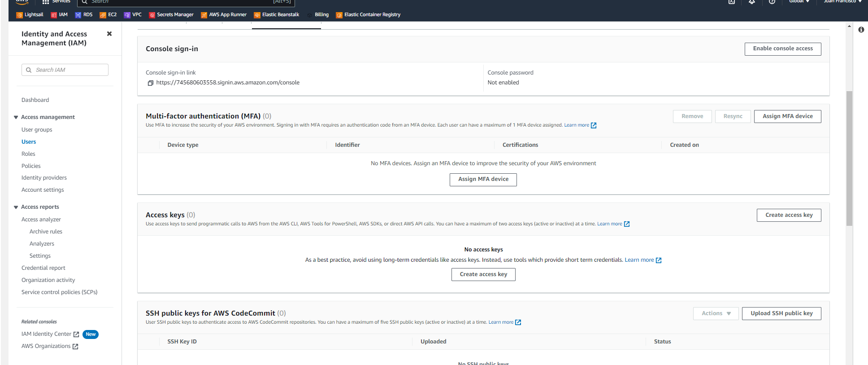Open the EC2 service shortcut
Screen dimensions: 868x365
pyautogui.click(x=108, y=15)
